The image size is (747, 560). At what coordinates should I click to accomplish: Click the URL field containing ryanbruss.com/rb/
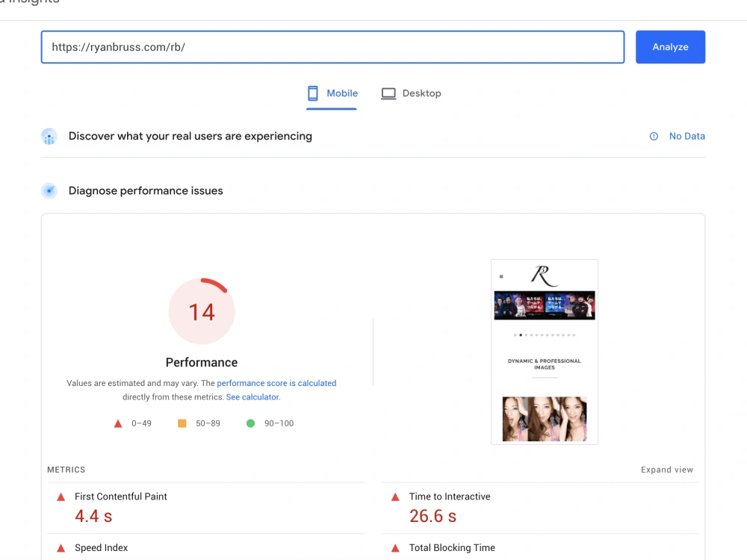click(332, 46)
